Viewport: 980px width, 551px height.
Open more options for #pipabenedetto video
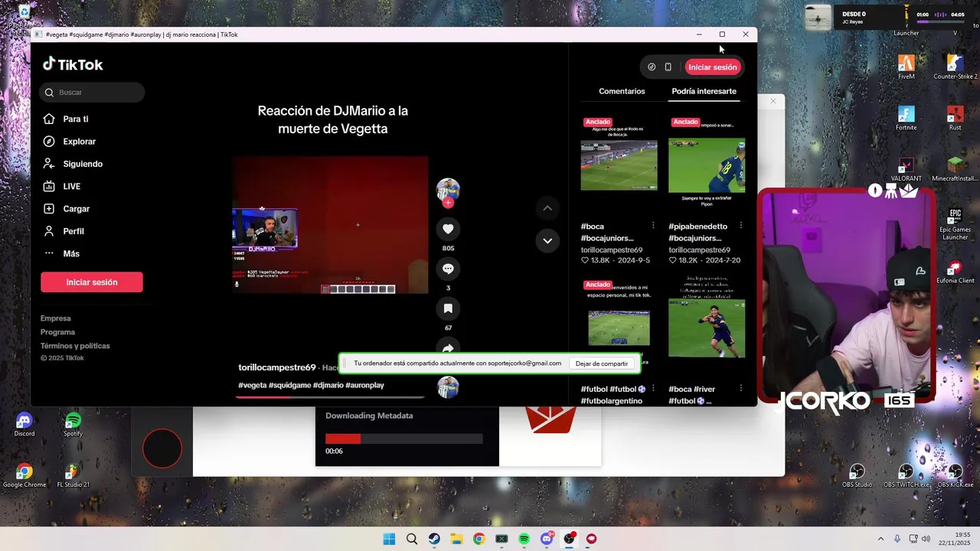coord(740,226)
